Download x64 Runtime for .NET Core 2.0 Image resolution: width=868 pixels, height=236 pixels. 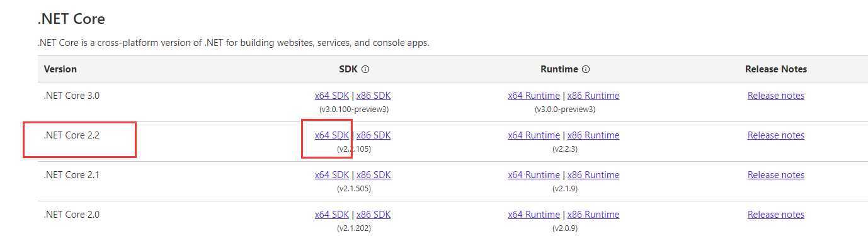pyautogui.click(x=534, y=215)
